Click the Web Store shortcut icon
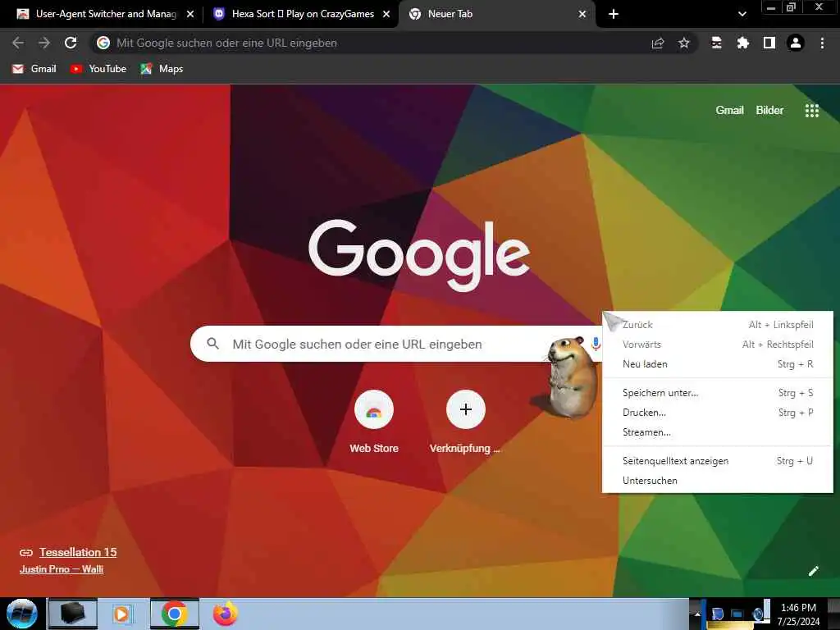This screenshot has height=630, width=840. (374, 410)
